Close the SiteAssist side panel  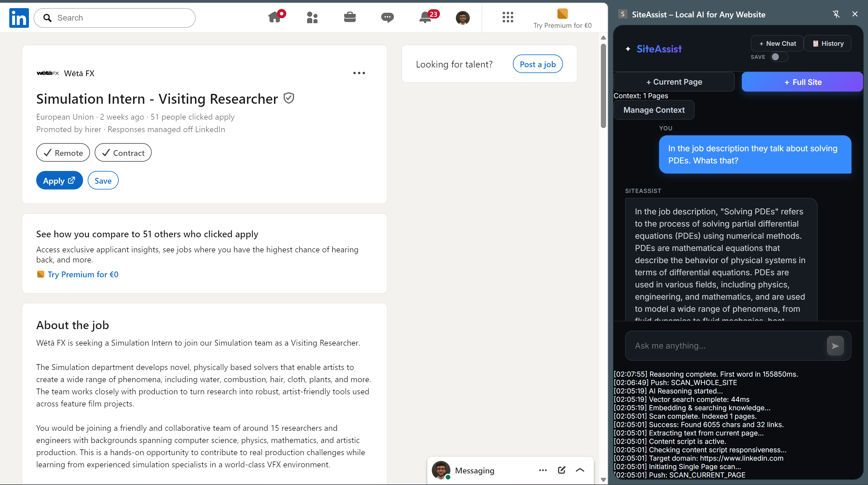[855, 14]
